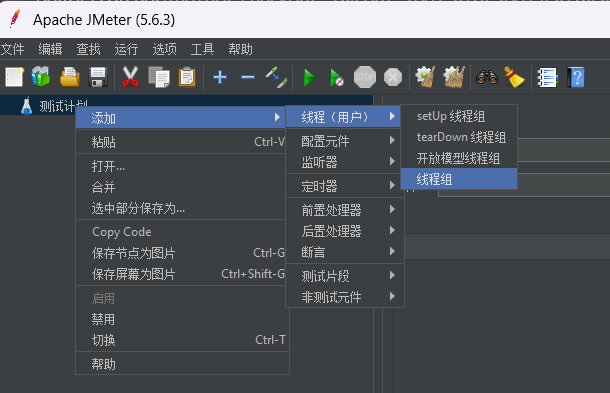Open the 查找 menu
610x393 pixels.
tap(88, 49)
